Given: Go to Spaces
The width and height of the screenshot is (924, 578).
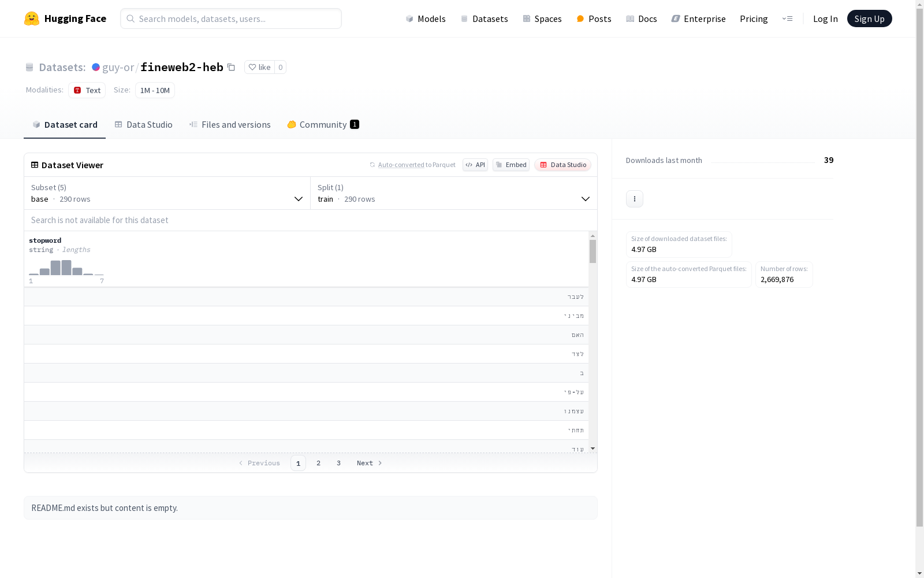Looking at the screenshot, I should tap(542, 18).
